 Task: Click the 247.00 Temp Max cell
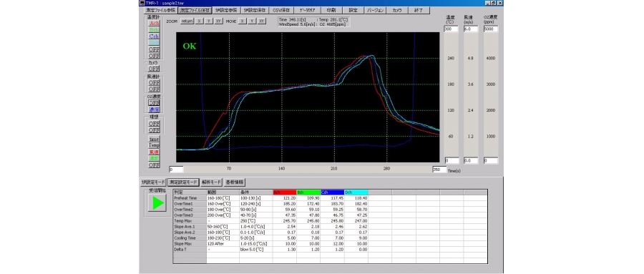pyautogui.click(x=356, y=220)
